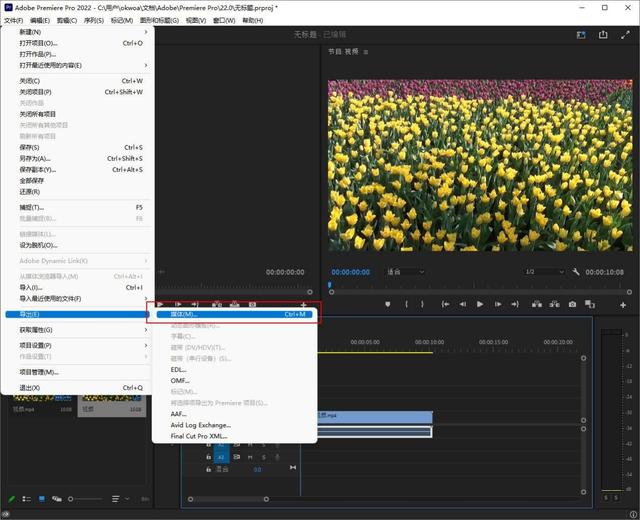Click the Go to Out point icon
This screenshot has height=520, width=640.
pos(517,304)
